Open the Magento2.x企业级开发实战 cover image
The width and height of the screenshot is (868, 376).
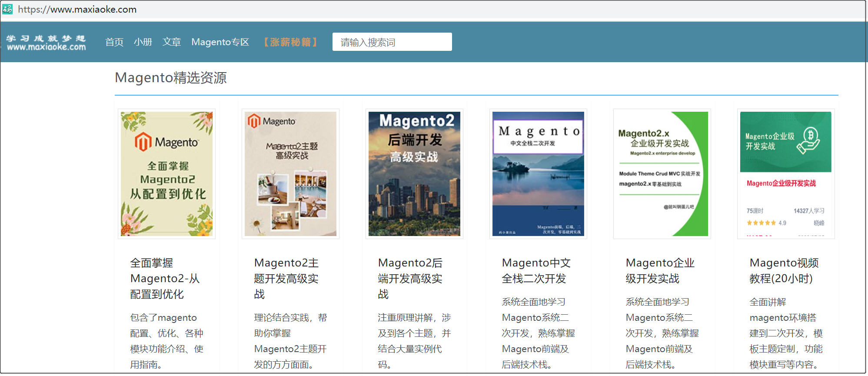pyautogui.click(x=662, y=174)
